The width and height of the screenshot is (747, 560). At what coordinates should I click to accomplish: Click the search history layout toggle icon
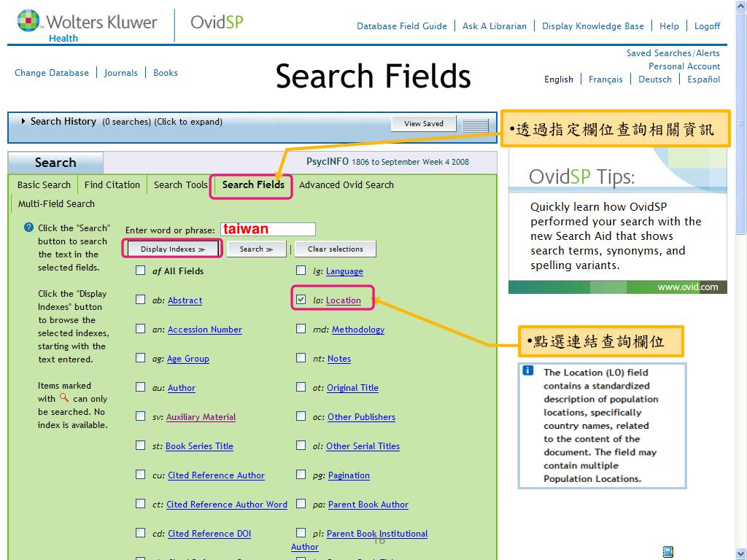(475, 125)
